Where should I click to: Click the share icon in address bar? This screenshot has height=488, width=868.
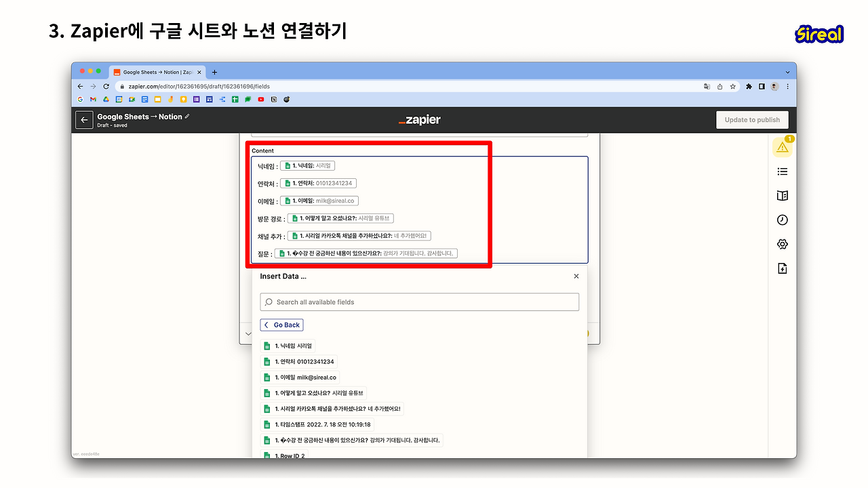pos(719,87)
